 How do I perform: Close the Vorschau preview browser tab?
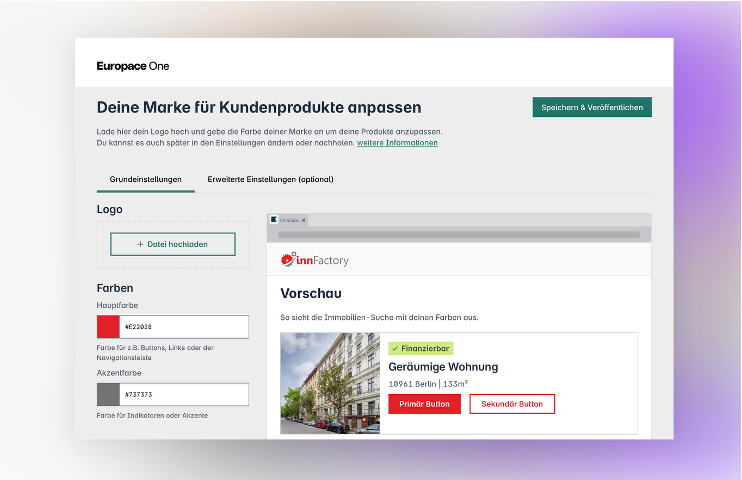(304, 220)
